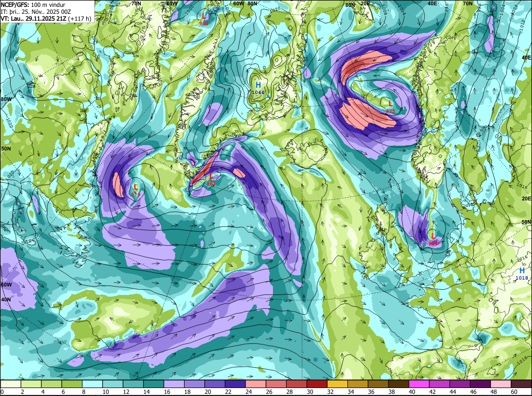Click the '(+117 h)' forecast hour text
This screenshot has height=396, width=532.
tap(80, 19)
